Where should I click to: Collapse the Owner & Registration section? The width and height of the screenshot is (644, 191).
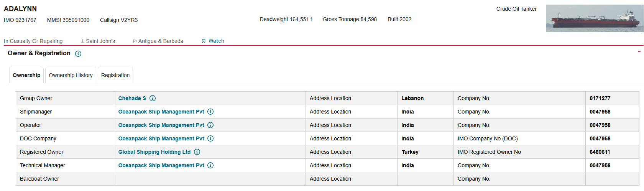pyautogui.click(x=639, y=51)
